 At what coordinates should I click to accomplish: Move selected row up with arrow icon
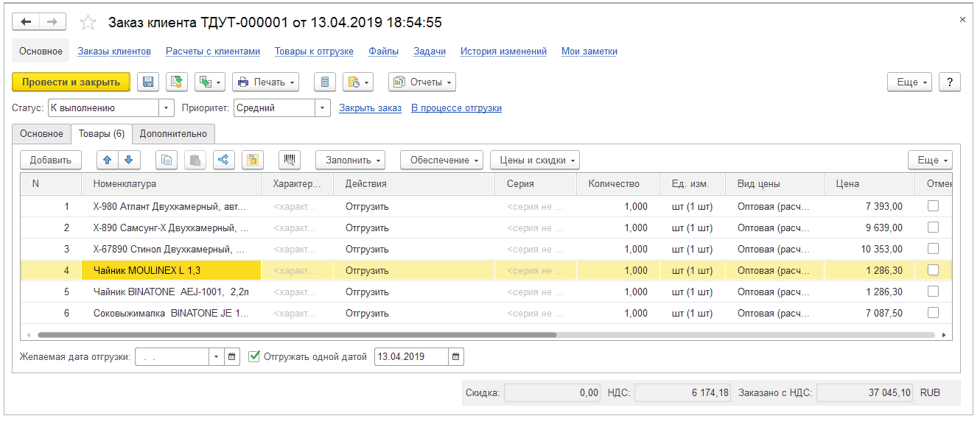(x=108, y=160)
